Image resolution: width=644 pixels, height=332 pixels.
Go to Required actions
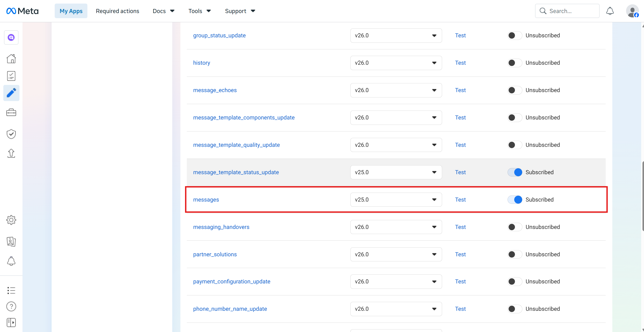[118, 11]
